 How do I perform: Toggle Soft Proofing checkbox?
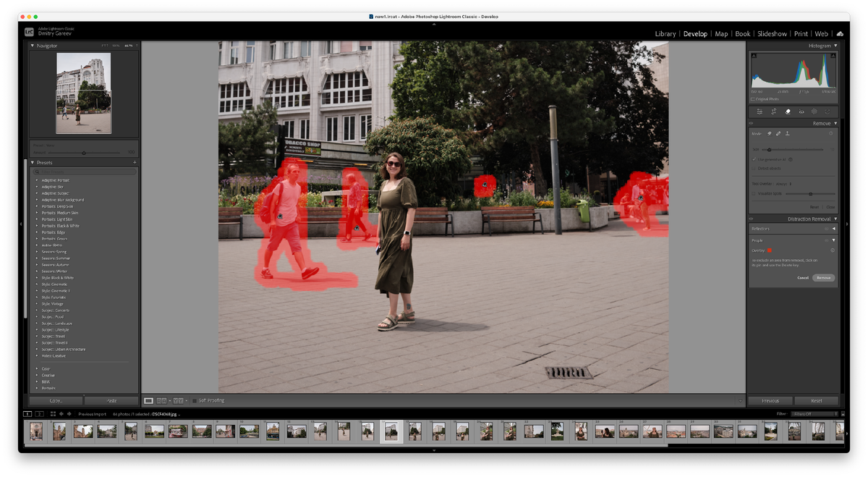195,400
